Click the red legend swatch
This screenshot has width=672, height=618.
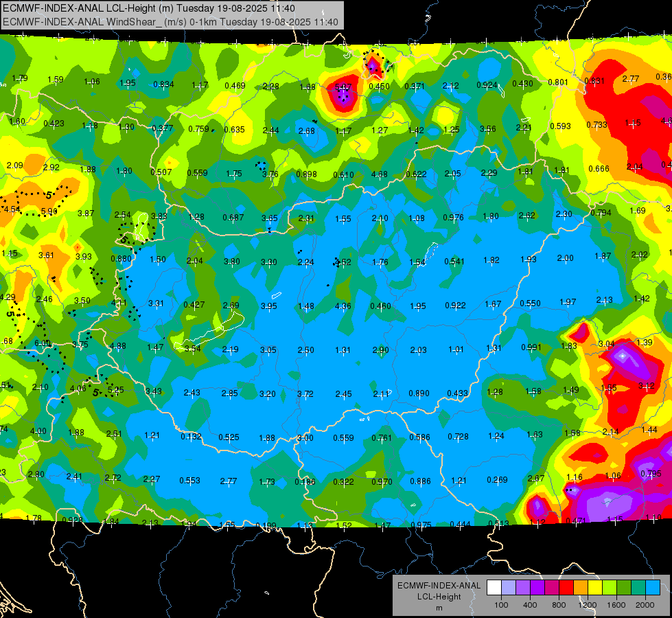[x=566, y=588]
